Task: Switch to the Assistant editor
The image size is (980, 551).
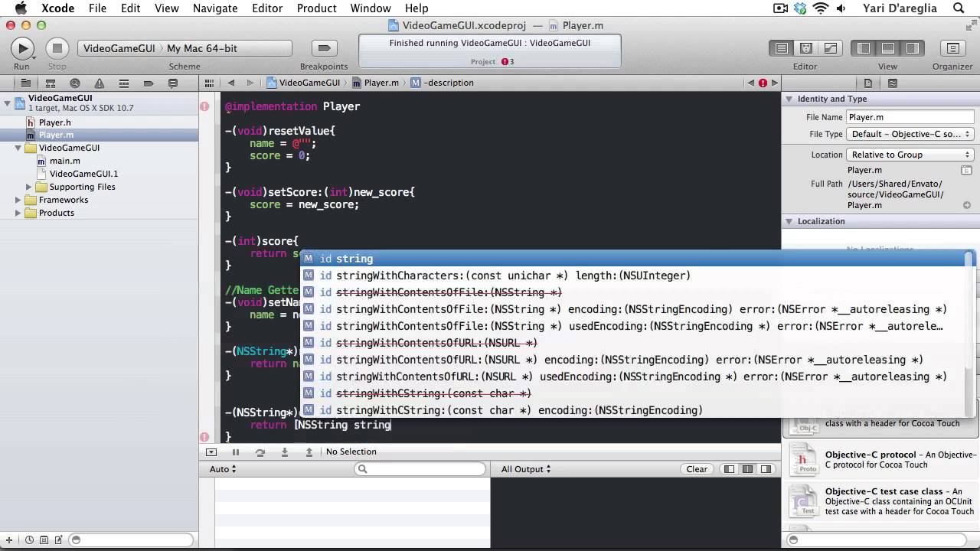Action: [x=806, y=48]
